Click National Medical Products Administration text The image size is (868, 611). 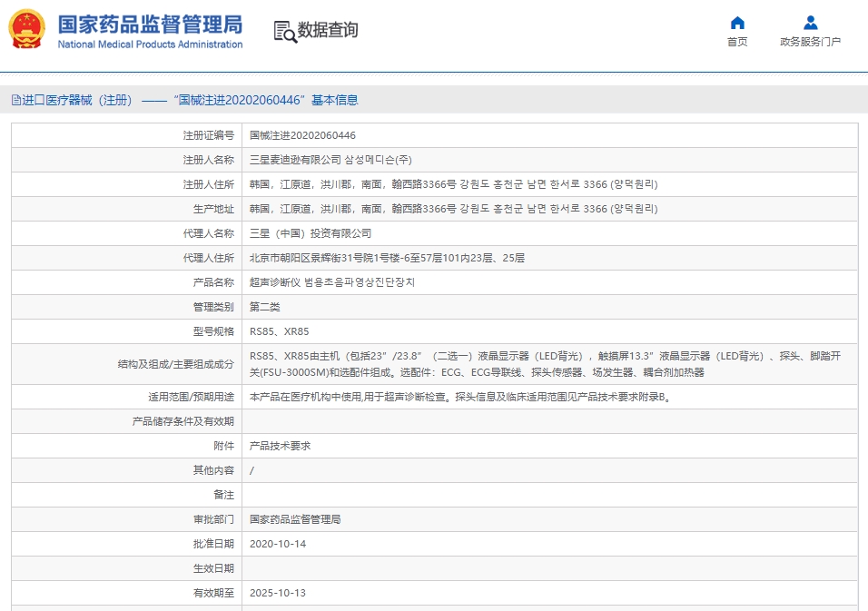[150, 44]
